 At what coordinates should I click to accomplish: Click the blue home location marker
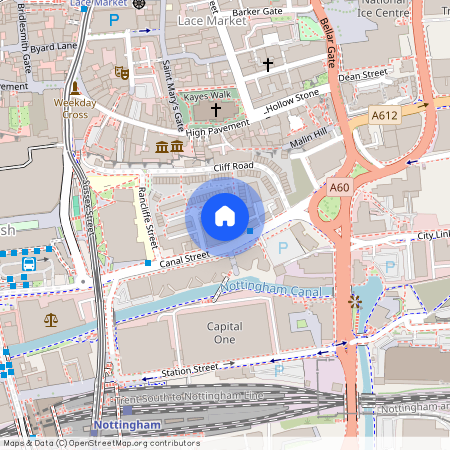tap(225, 217)
